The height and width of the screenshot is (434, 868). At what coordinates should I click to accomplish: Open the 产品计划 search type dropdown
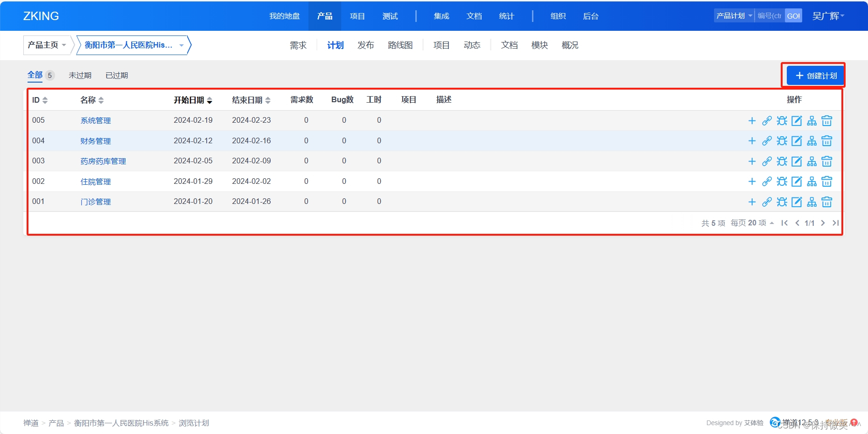point(734,16)
